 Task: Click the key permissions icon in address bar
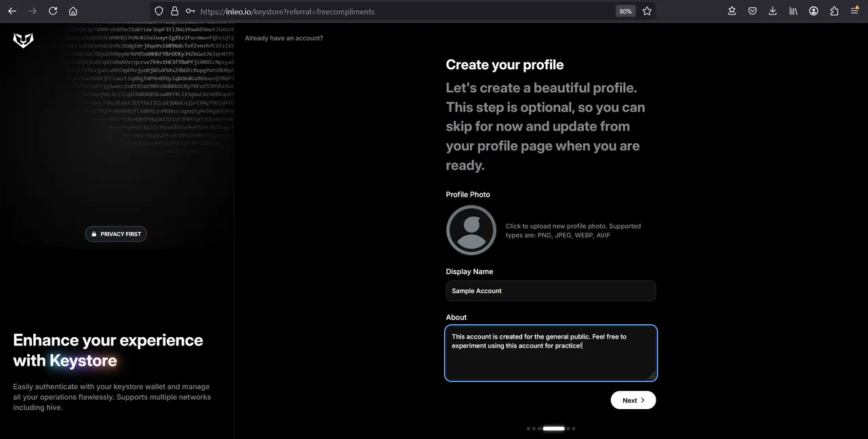191,11
